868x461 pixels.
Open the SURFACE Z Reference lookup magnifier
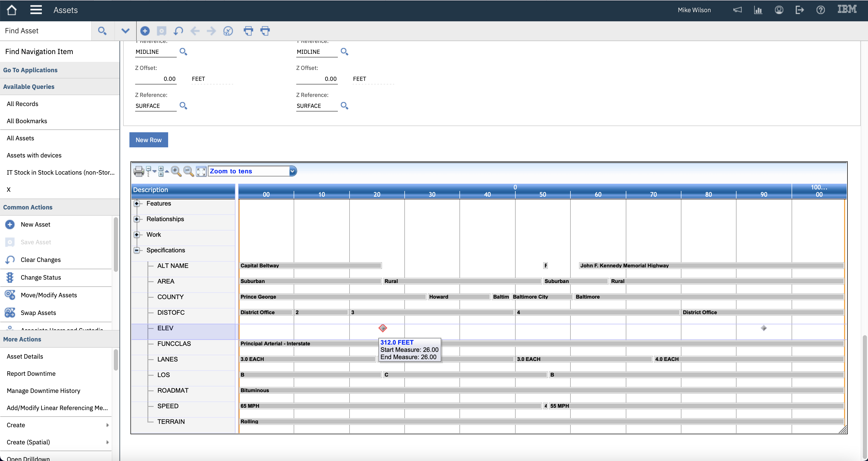183,106
